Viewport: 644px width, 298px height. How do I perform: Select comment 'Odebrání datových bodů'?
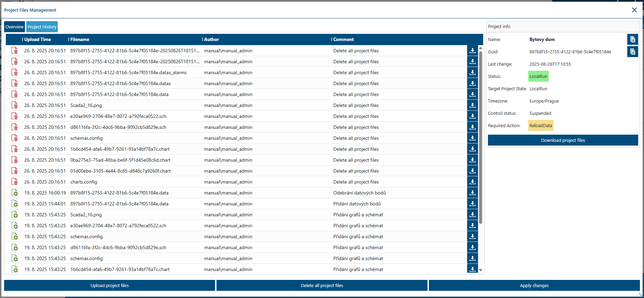tap(360, 193)
